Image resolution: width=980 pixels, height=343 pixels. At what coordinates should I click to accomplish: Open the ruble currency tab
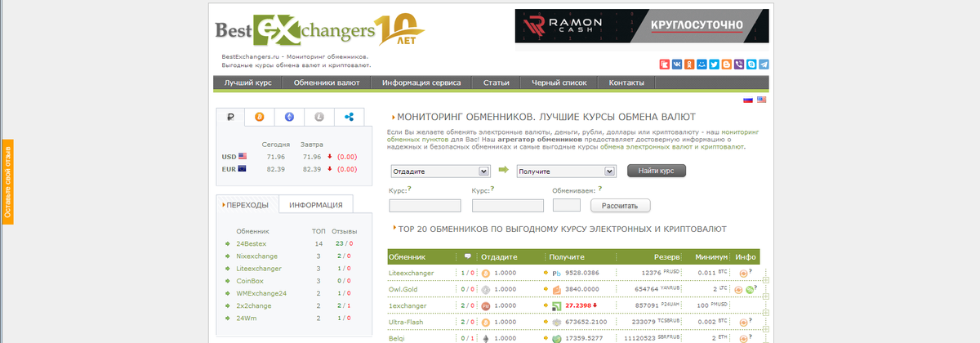(231, 117)
